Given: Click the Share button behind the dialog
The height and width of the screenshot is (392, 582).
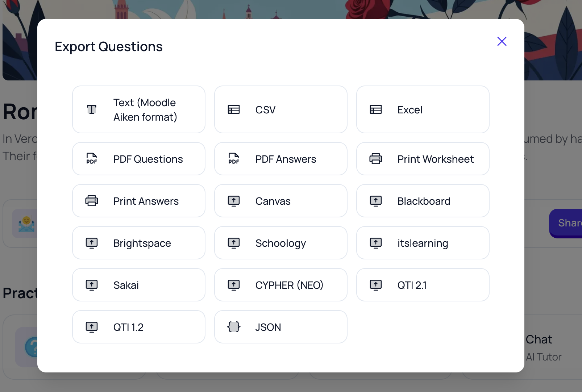Looking at the screenshot, I should (x=566, y=223).
